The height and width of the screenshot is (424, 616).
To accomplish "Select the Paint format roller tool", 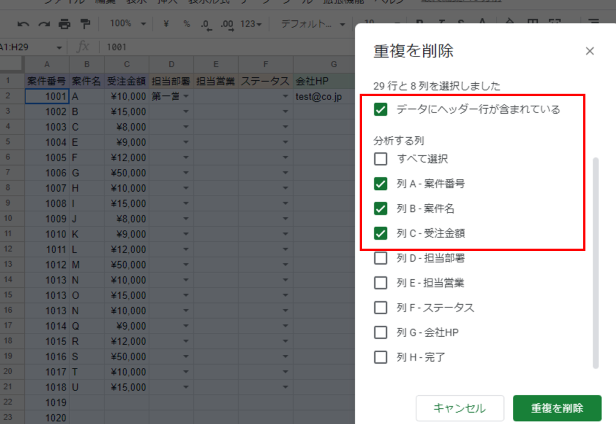I will point(85,23).
